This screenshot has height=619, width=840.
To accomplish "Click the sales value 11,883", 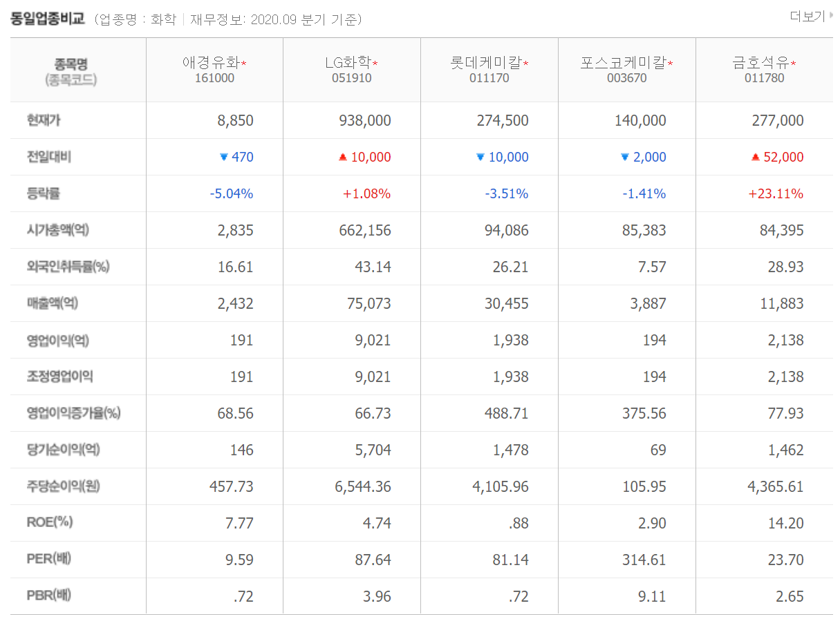I will (782, 304).
